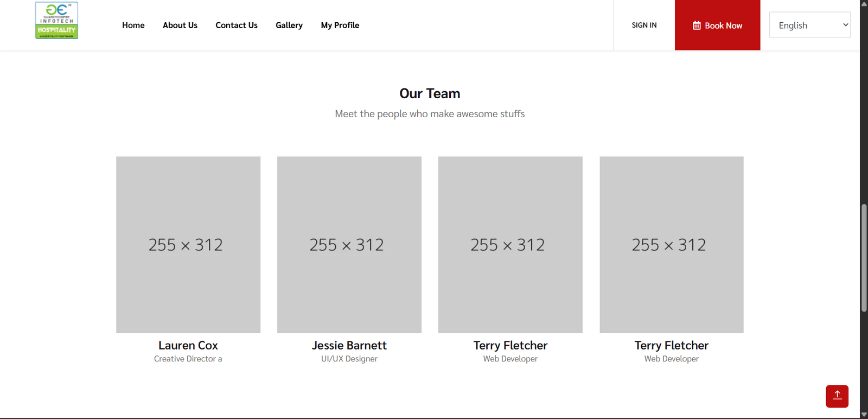The image size is (868, 419).
Task: Click the Gujarati Empire Infotech Hospitality logo
Action: pyautogui.click(x=56, y=21)
